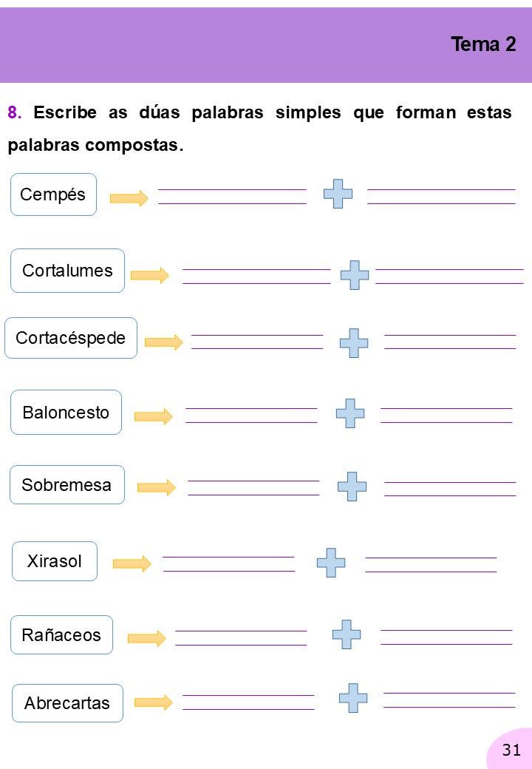Click the blue plus in Rañaceos row
Screen dimensions: 532x769
click(347, 634)
